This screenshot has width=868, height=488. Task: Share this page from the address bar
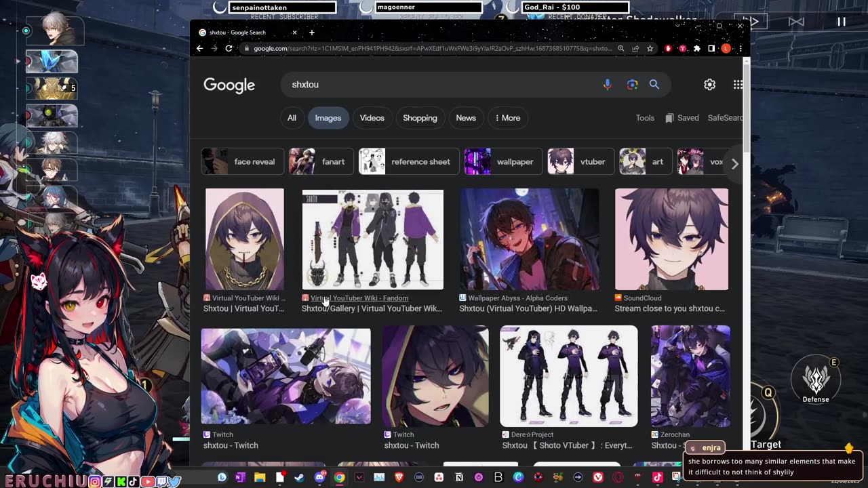(x=635, y=48)
